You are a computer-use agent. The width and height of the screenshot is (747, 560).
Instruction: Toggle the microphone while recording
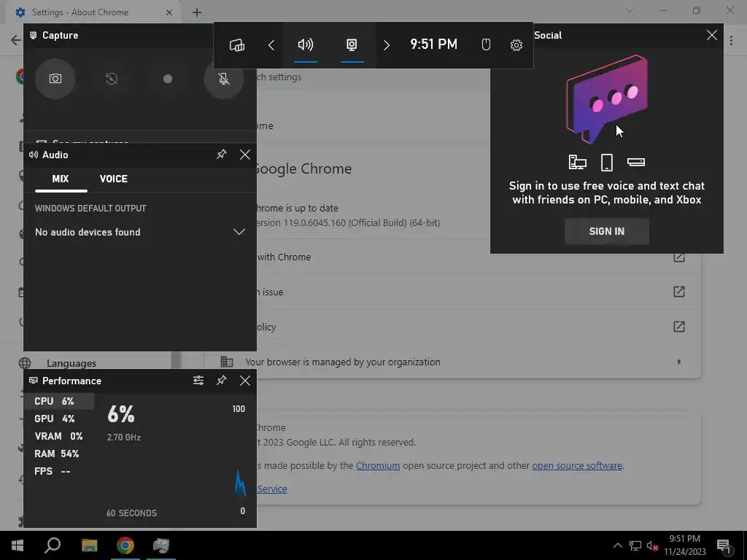point(224,79)
